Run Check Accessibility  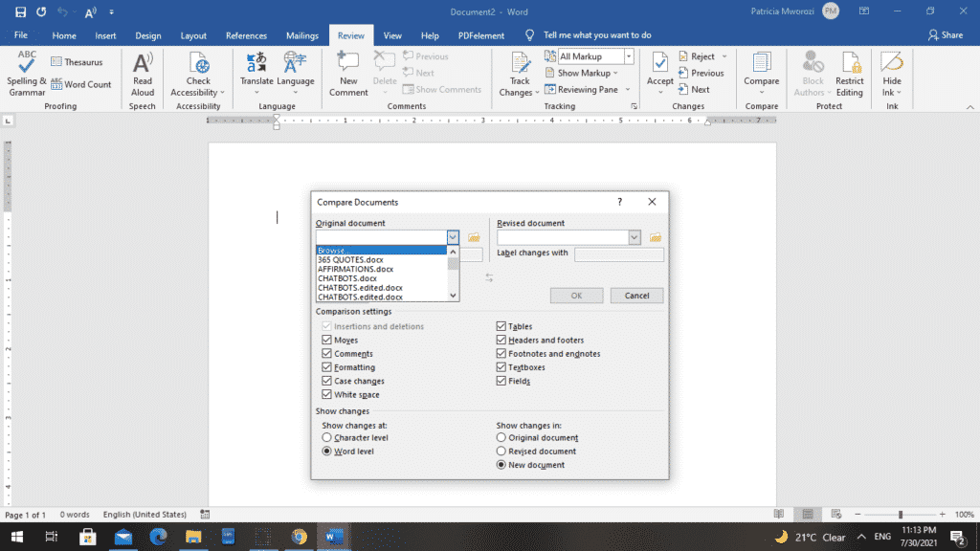198,74
